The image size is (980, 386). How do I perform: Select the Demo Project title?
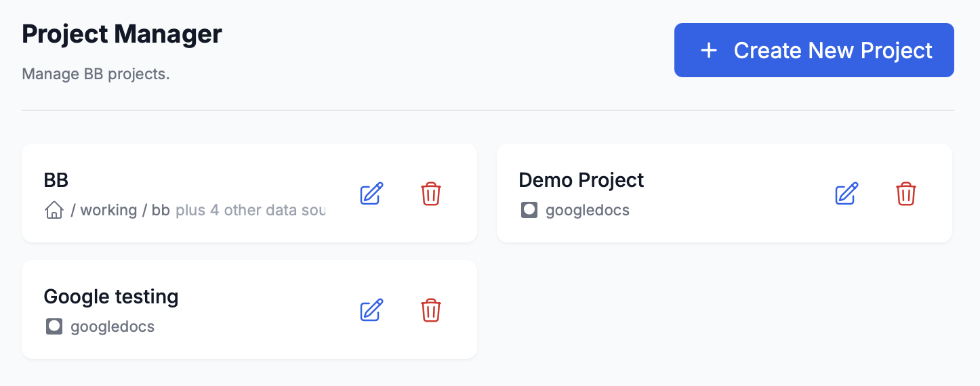coord(581,180)
